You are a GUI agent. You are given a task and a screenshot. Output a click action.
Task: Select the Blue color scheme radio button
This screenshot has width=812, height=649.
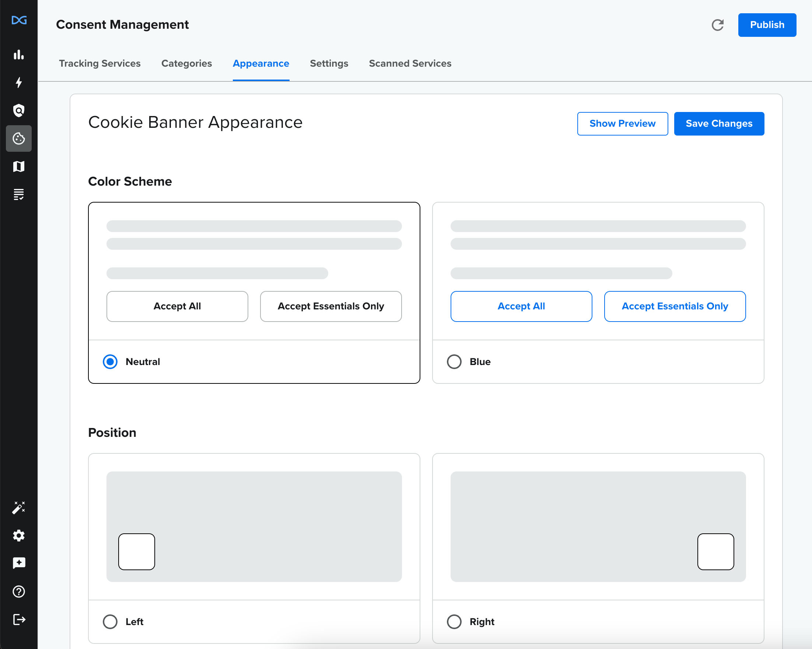tap(454, 361)
